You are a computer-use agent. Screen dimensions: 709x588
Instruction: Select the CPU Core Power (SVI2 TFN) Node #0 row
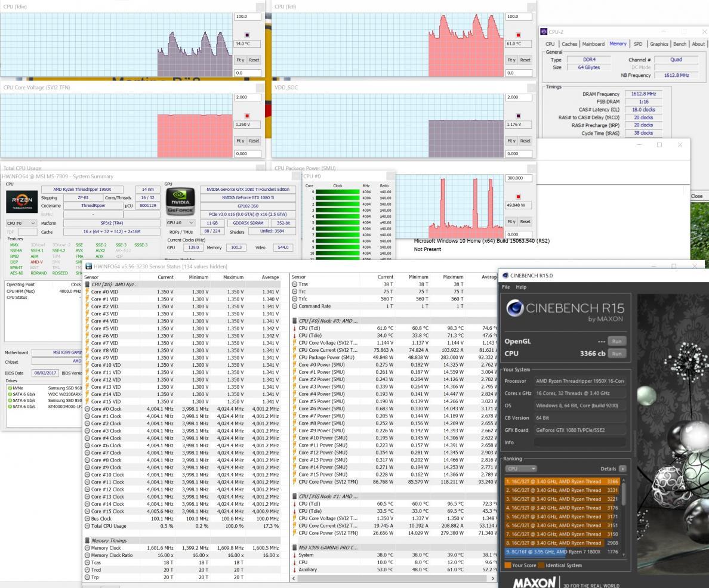(393, 482)
